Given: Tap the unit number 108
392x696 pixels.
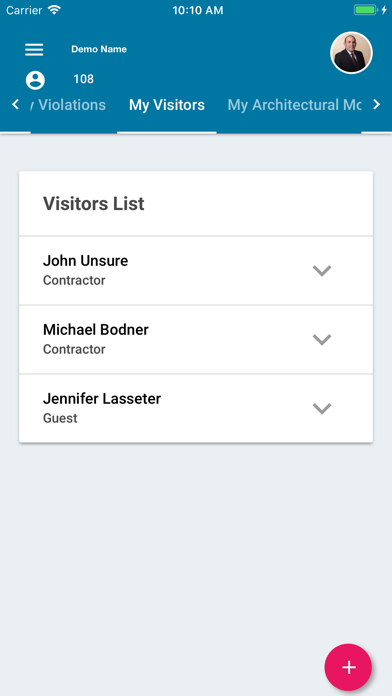Looking at the screenshot, I should (x=83, y=79).
